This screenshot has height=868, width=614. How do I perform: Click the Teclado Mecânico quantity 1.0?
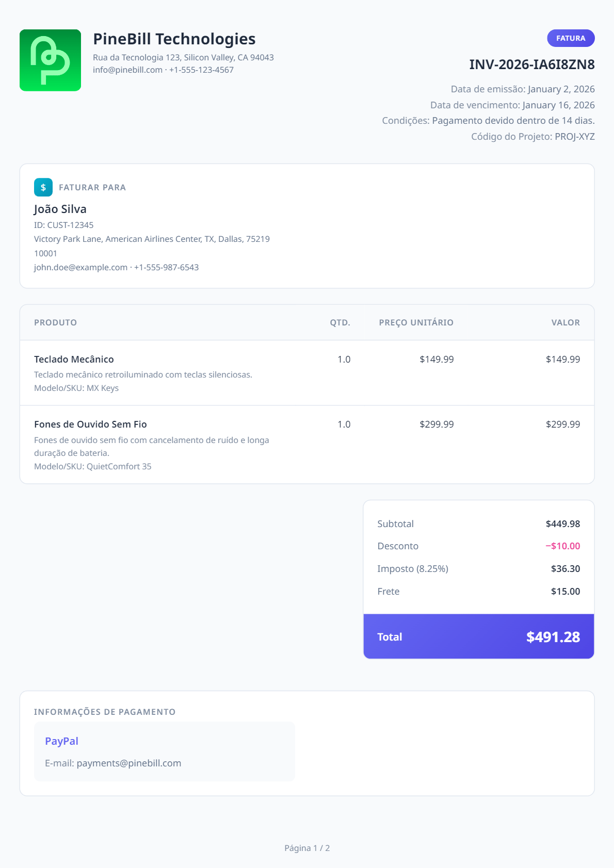(x=344, y=359)
